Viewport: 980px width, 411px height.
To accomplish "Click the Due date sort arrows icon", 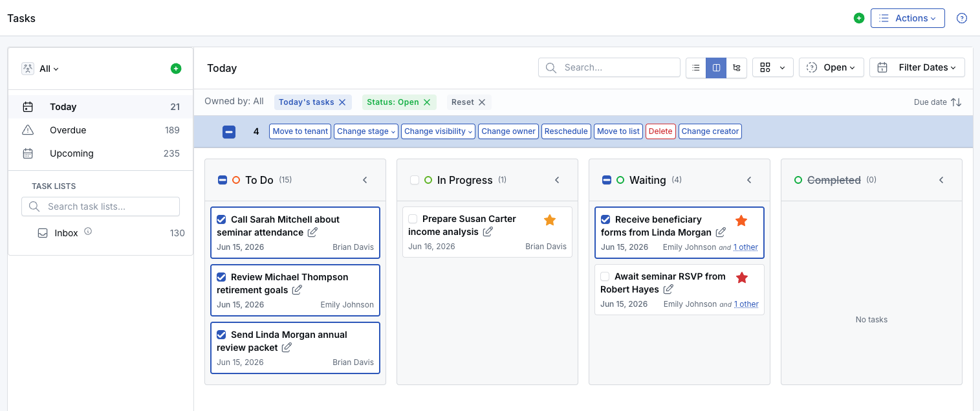I will [x=956, y=102].
